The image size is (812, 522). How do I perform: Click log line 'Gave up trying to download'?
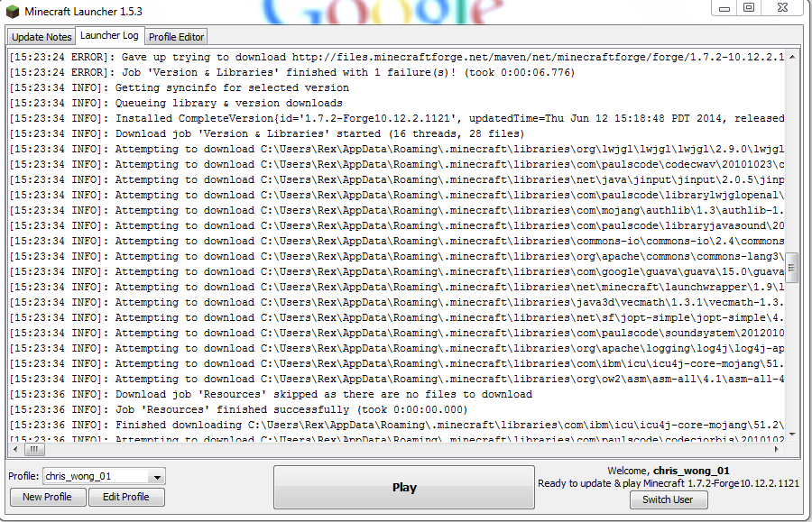397,57
